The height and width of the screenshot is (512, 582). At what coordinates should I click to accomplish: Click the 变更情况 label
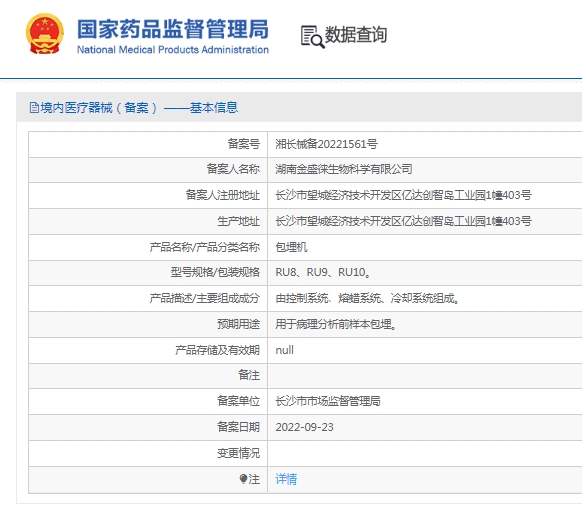[x=238, y=453]
